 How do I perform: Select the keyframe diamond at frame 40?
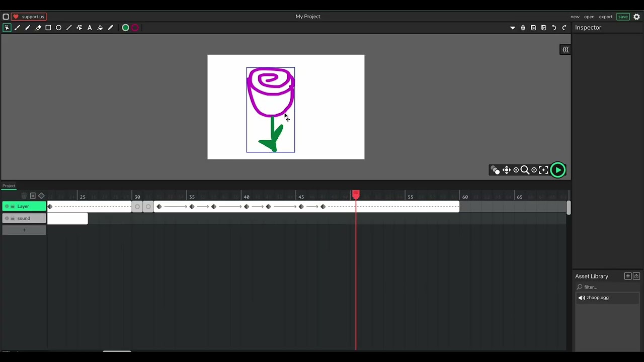click(247, 207)
